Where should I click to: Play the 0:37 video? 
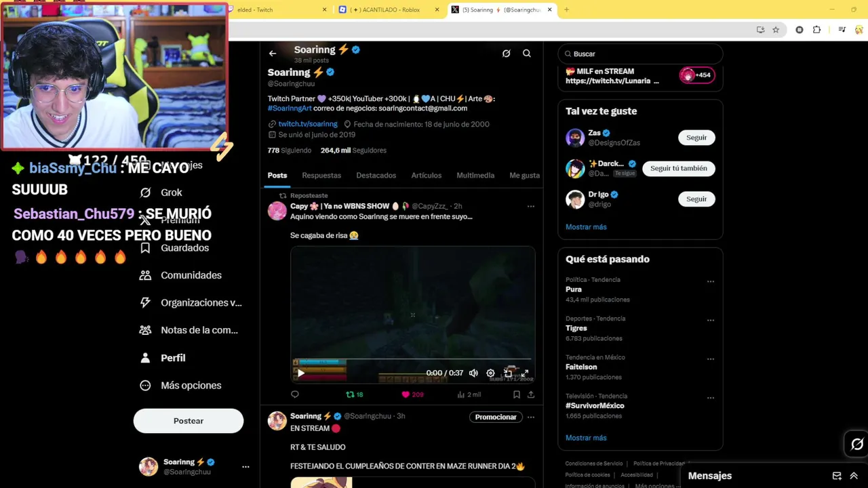point(301,373)
